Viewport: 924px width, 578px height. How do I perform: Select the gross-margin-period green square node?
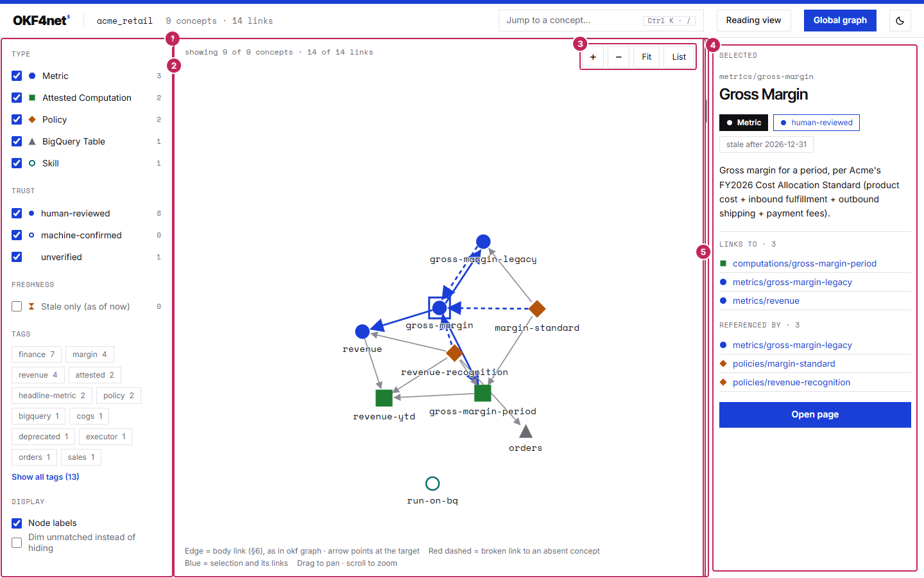tap(483, 393)
